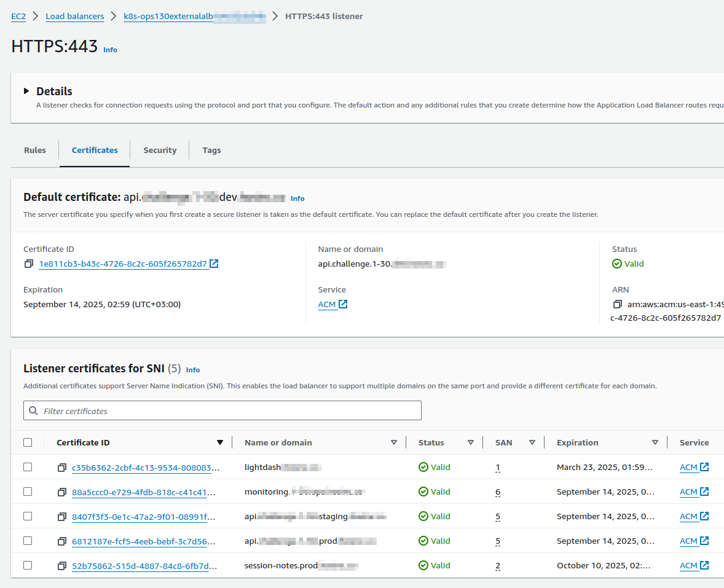The width and height of the screenshot is (724, 588).
Task: Open Info link for Default certificate
Action: tap(297, 198)
